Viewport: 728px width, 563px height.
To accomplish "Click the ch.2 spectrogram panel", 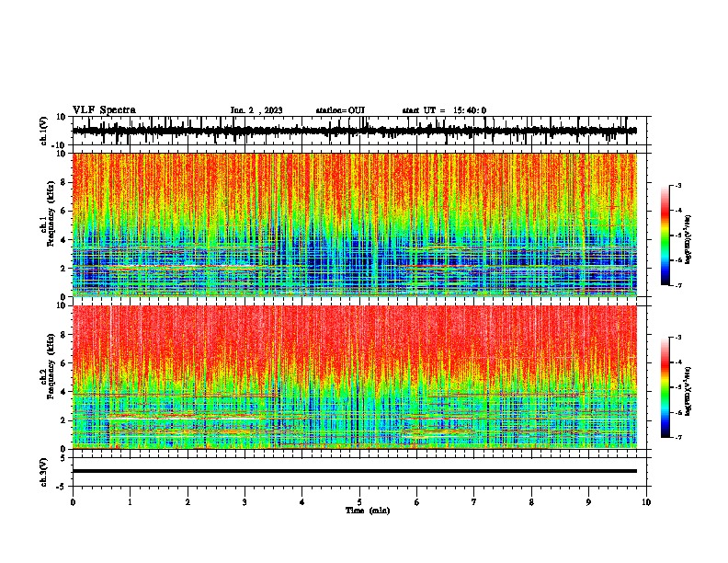I will pos(355,377).
